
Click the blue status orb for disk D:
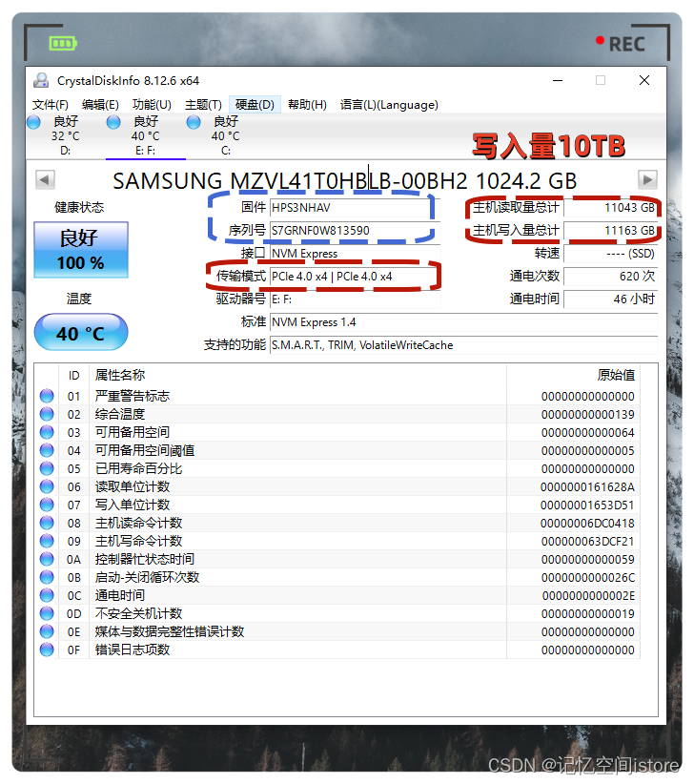tap(34, 122)
